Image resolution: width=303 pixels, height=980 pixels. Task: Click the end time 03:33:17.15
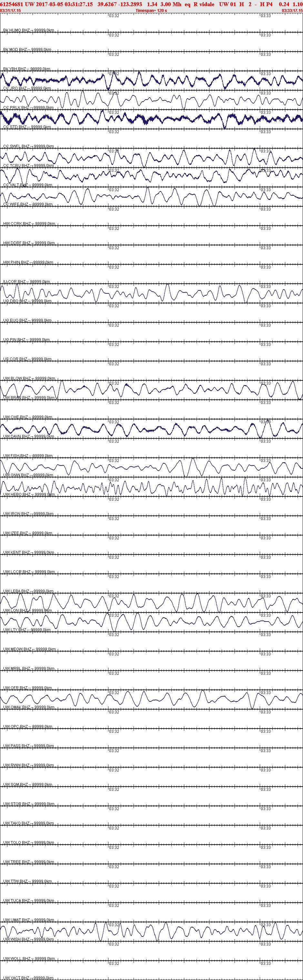pos(292,10)
